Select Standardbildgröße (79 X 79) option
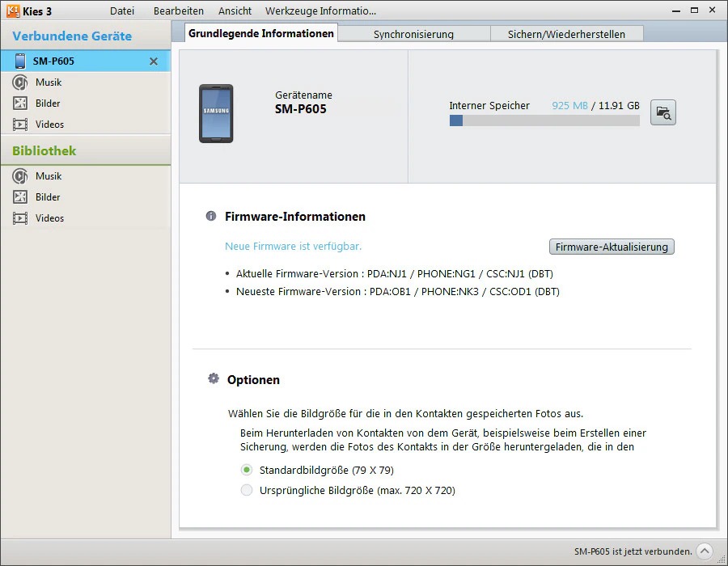The width and height of the screenshot is (728, 566). (247, 470)
